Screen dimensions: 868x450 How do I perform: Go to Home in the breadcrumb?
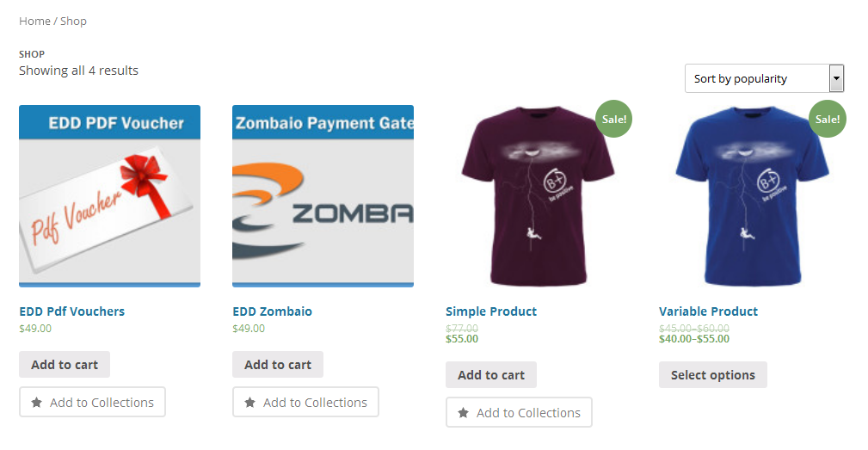(34, 21)
